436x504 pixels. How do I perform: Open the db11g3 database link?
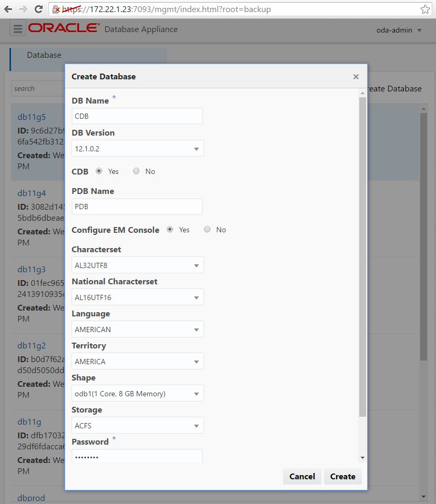tap(32, 270)
